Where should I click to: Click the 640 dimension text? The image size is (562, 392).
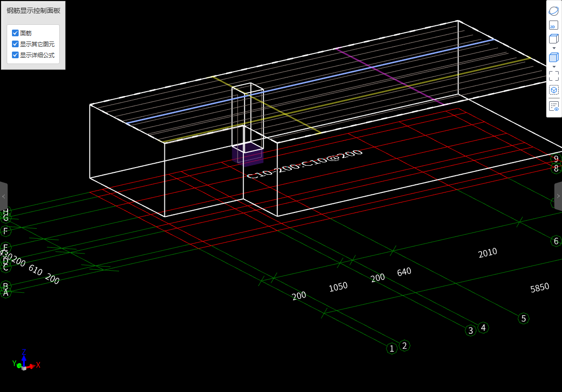[x=404, y=272]
